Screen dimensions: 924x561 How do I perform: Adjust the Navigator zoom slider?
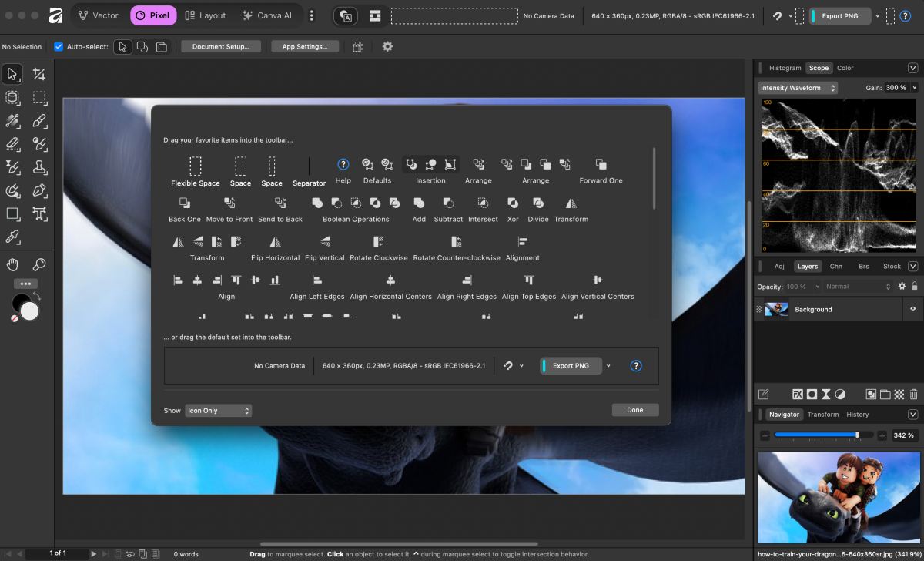(x=858, y=435)
